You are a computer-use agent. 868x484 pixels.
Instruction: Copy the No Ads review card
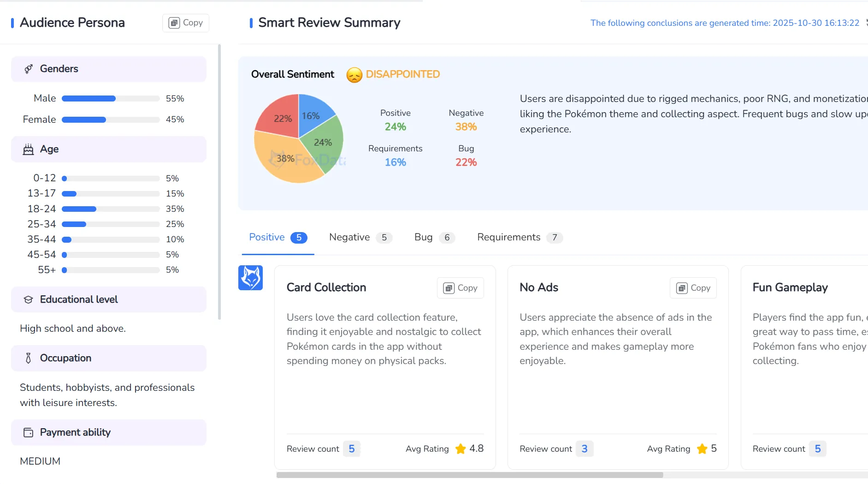coord(693,288)
